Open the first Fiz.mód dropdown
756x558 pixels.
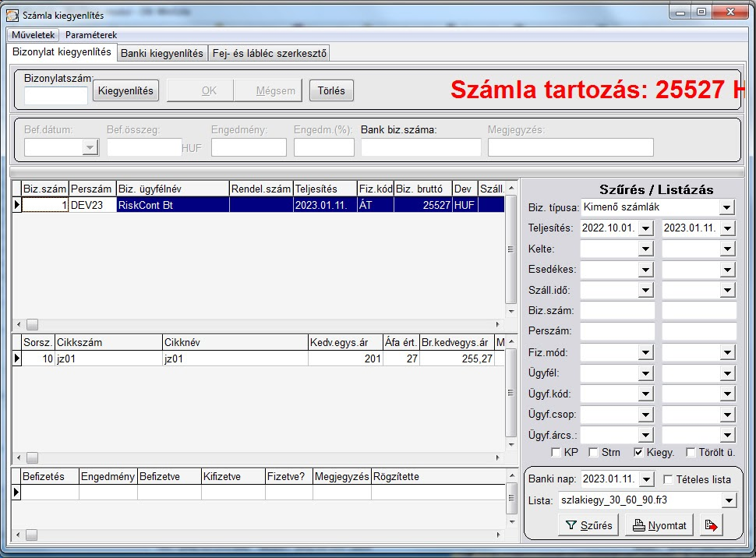tap(645, 352)
